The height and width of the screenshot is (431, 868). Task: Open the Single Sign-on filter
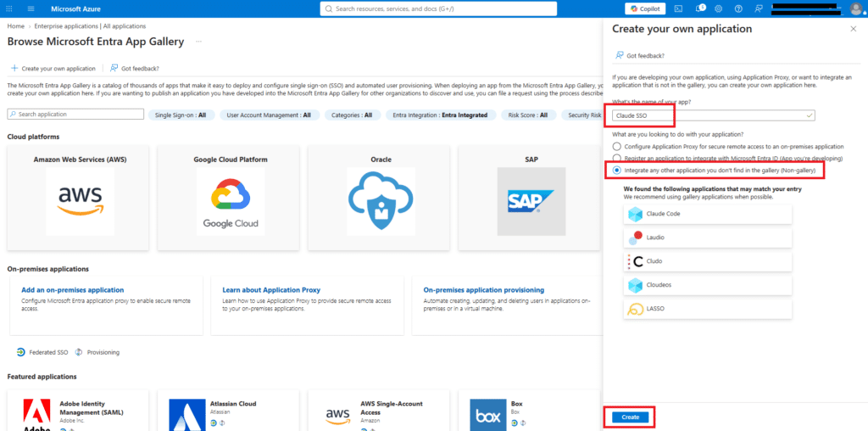coord(181,115)
